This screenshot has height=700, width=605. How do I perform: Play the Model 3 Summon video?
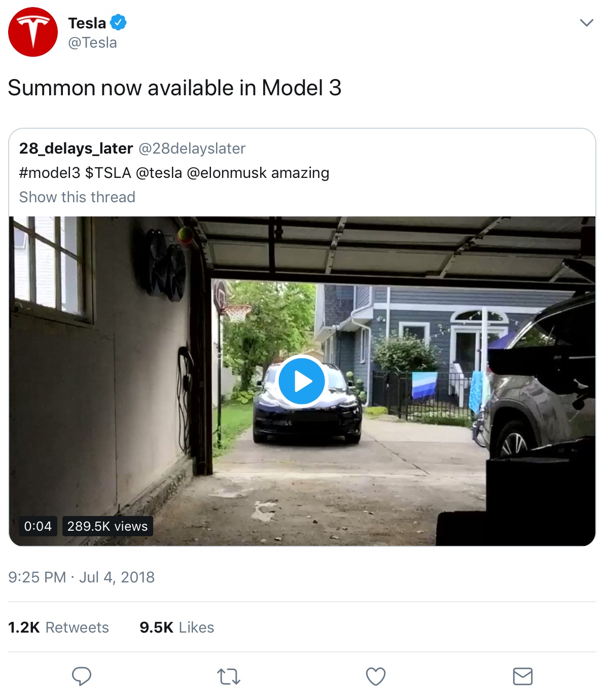pos(302,381)
